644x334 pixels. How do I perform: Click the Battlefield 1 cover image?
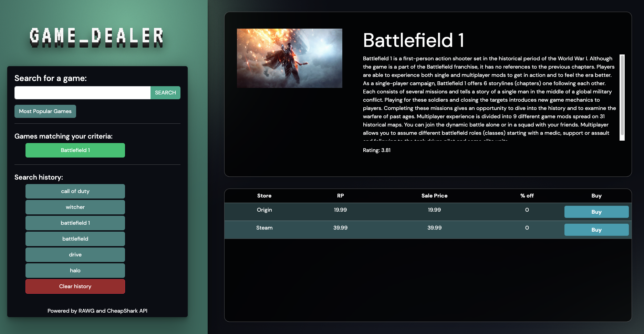tap(290, 58)
